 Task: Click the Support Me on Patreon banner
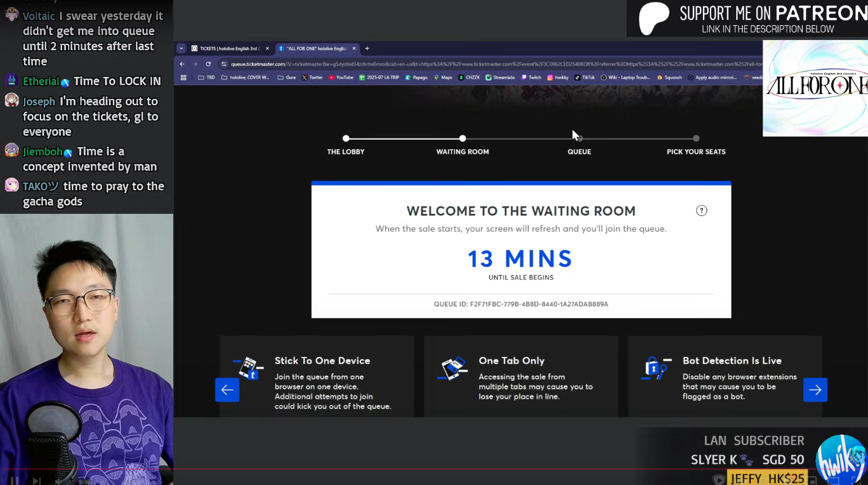pos(747,18)
